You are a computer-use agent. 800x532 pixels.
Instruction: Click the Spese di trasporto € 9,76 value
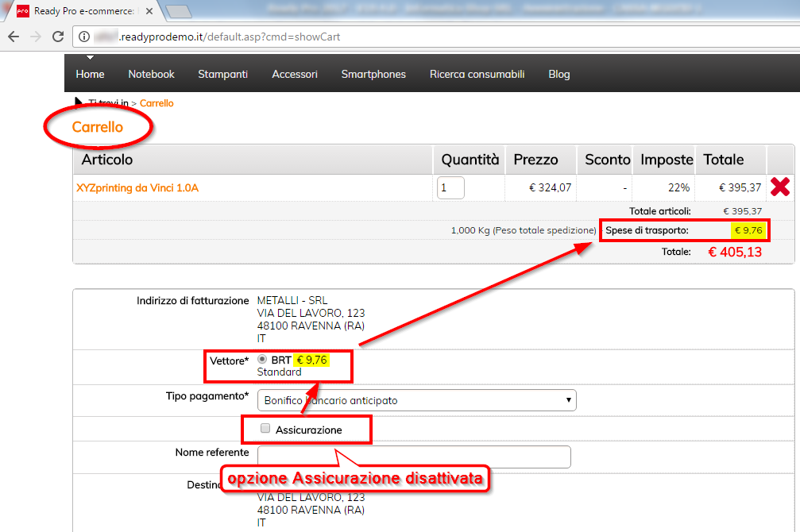tap(748, 230)
